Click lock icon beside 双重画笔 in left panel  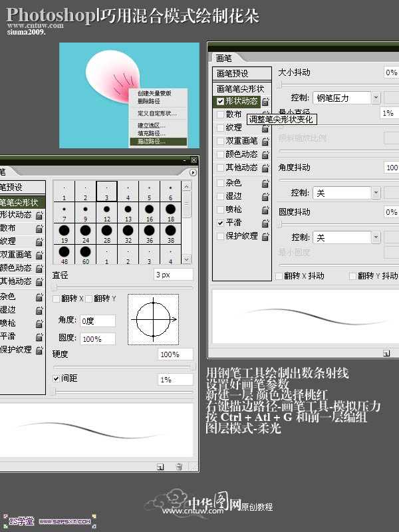[39, 255]
